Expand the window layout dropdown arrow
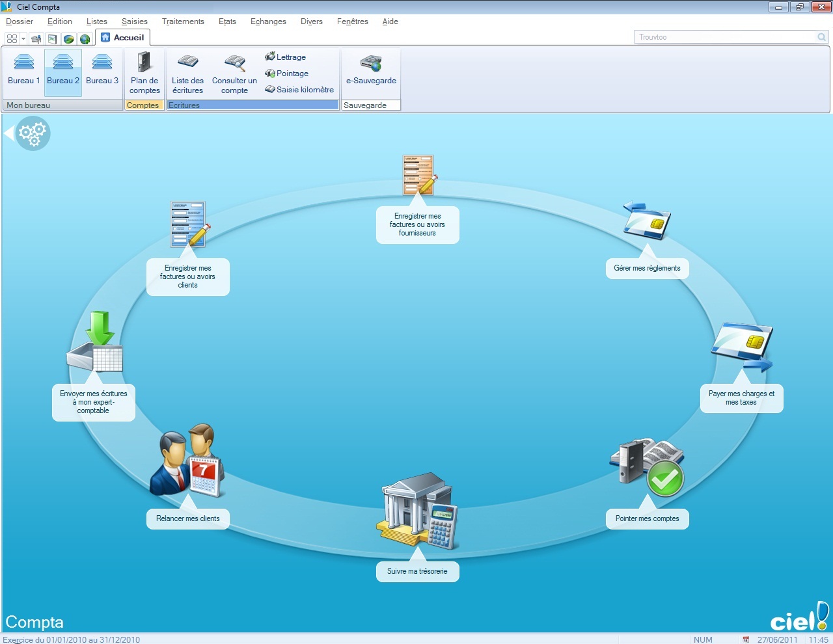 coord(23,38)
